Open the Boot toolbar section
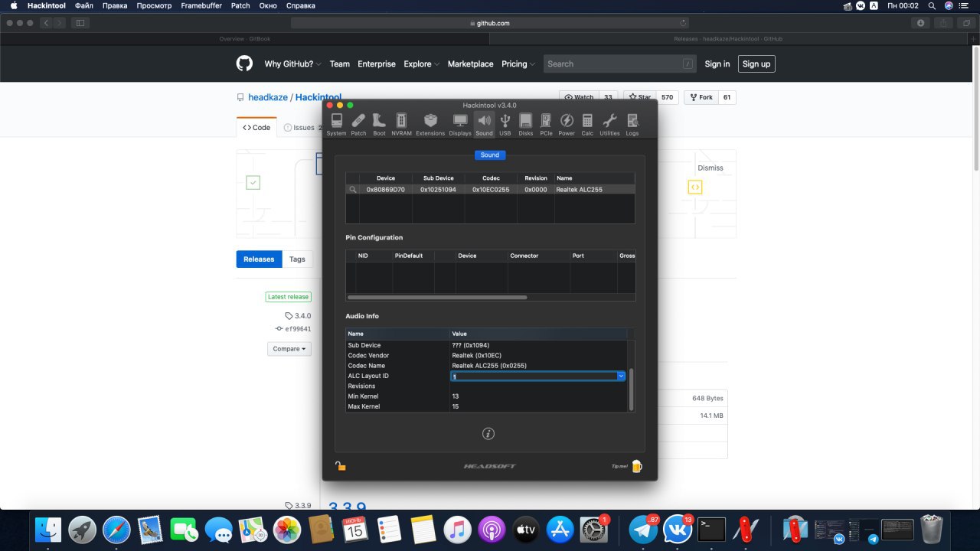The image size is (980, 551). point(379,124)
